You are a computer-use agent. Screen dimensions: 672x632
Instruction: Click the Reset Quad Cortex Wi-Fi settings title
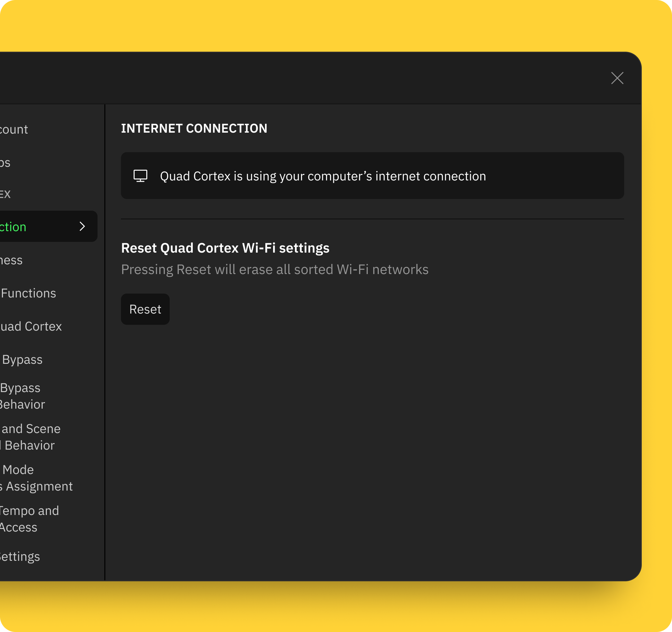[225, 248]
